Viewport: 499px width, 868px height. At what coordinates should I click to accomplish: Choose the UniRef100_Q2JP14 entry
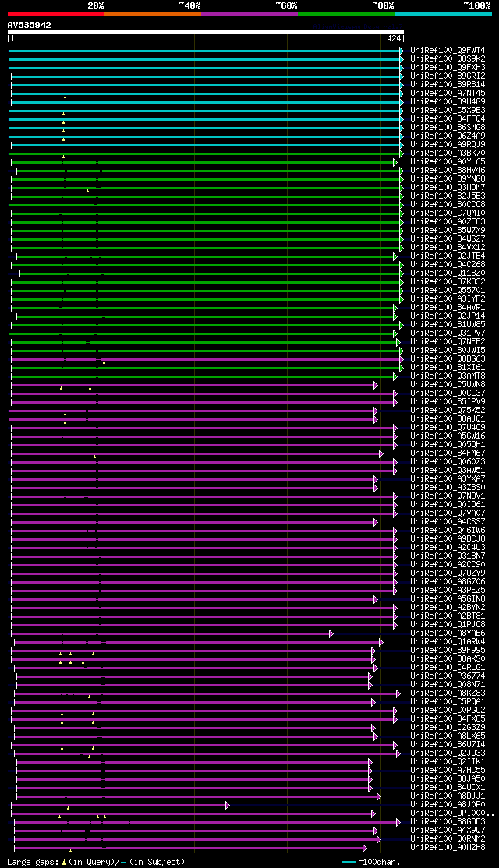click(x=448, y=316)
